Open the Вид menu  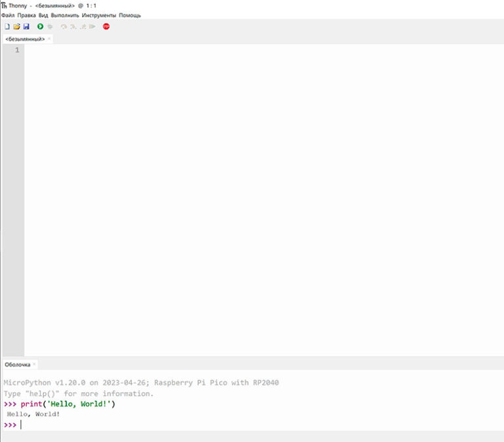tap(43, 15)
